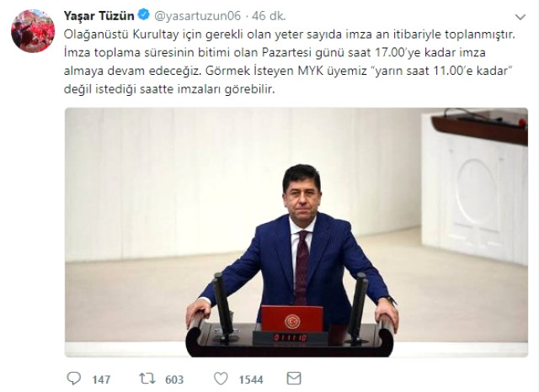Open the attached parliament podium photo
Image resolution: width=539 pixels, height=392 pixels.
pyautogui.click(x=296, y=232)
